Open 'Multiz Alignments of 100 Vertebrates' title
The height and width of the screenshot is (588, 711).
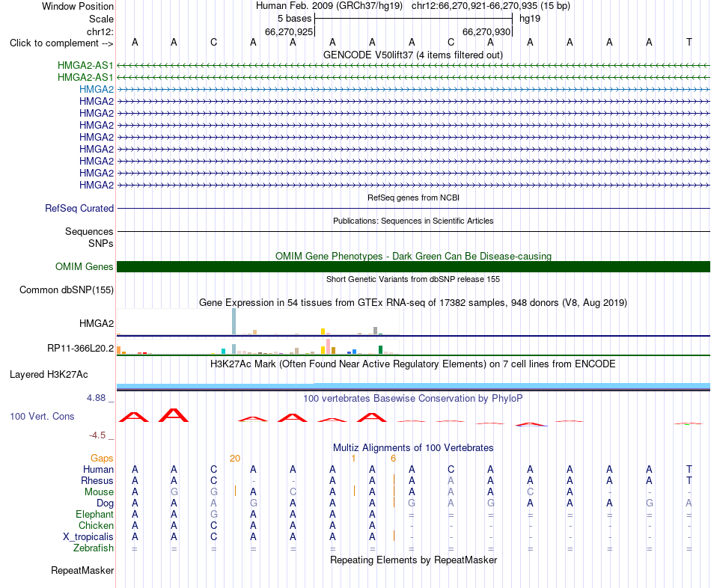[x=413, y=448]
